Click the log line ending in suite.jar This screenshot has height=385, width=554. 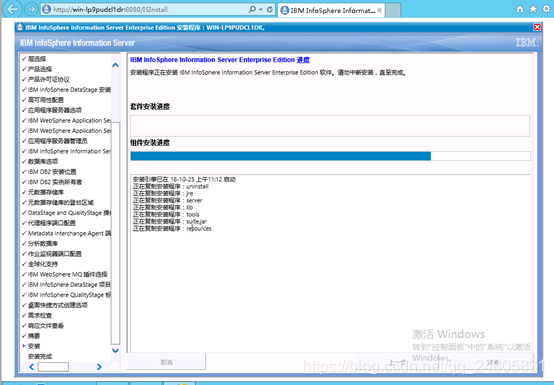170,221
